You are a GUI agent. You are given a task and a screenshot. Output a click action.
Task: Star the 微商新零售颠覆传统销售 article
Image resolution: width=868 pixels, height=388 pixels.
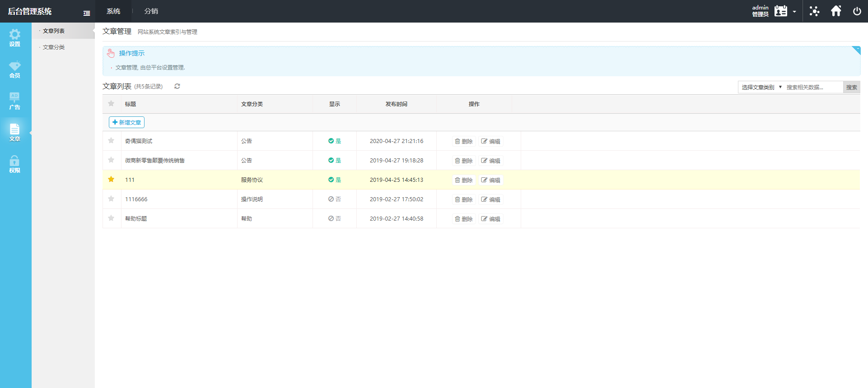pos(111,160)
